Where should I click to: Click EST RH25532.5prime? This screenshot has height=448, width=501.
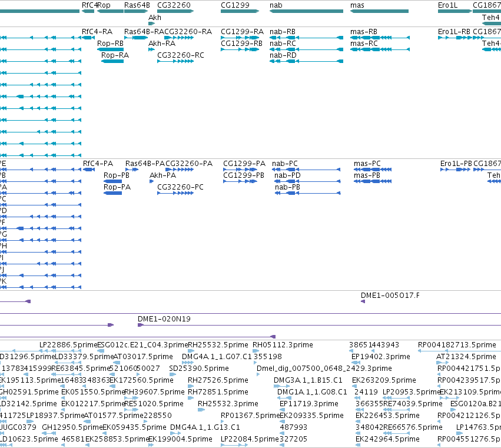(x=218, y=345)
